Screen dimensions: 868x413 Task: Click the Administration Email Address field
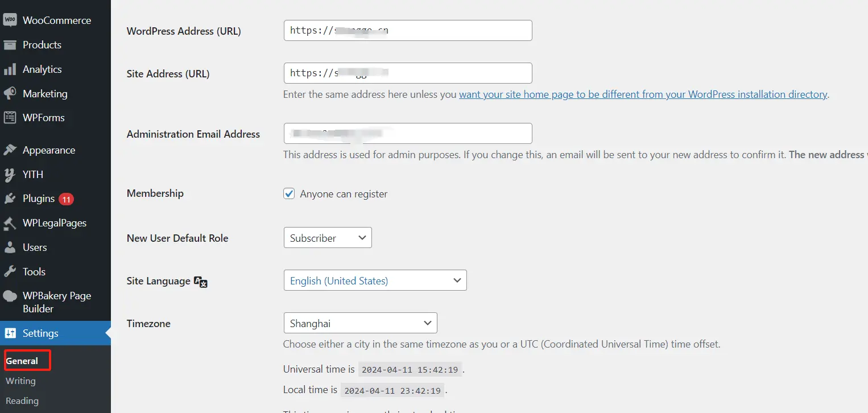point(407,134)
